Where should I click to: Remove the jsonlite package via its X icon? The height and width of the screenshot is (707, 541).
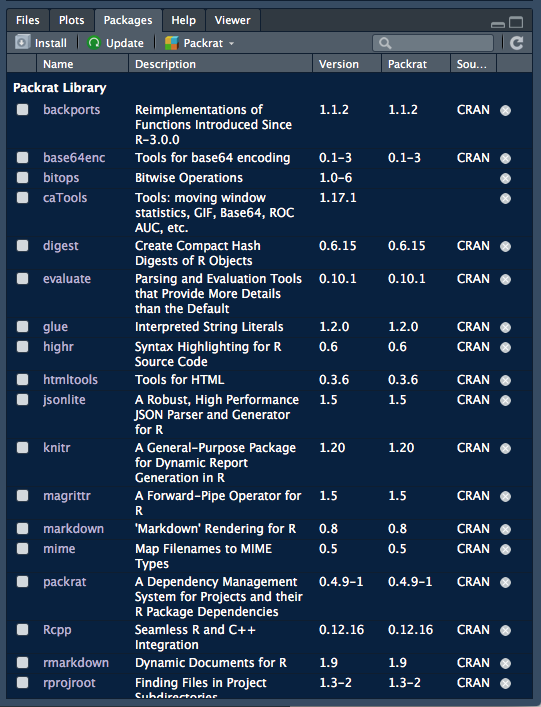coord(505,400)
